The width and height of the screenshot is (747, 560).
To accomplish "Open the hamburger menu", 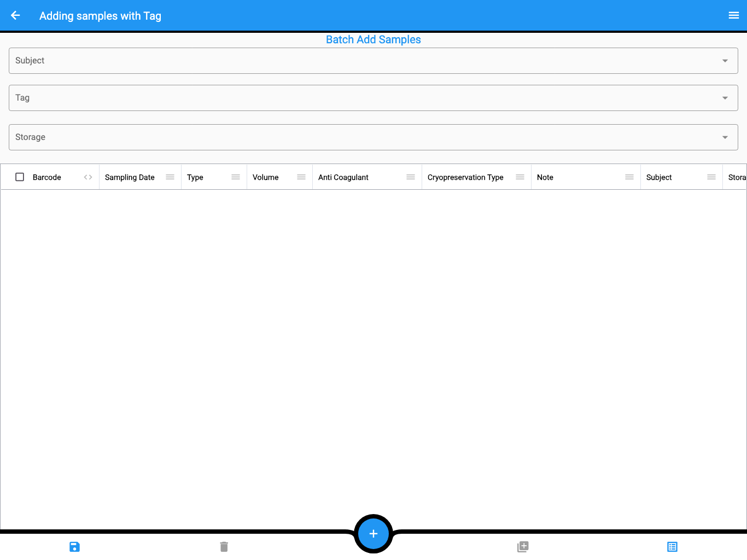I will coord(734,15).
